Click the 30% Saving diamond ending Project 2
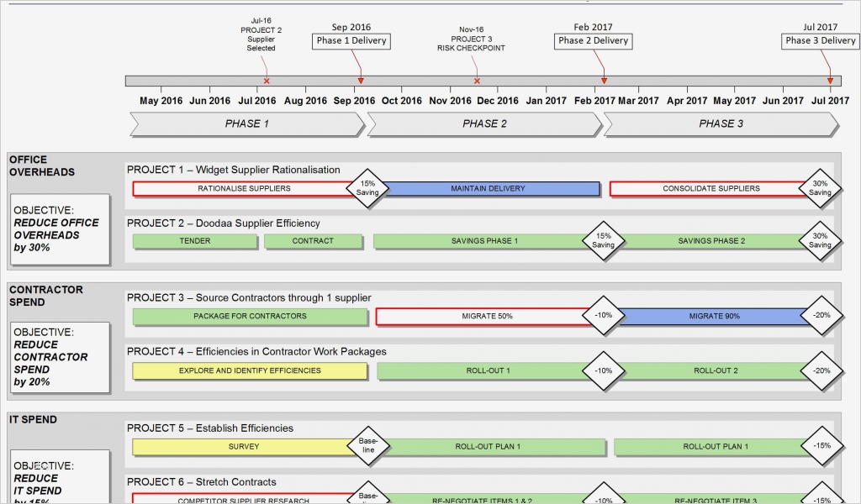Screen dimensions: 861x504 tap(821, 241)
